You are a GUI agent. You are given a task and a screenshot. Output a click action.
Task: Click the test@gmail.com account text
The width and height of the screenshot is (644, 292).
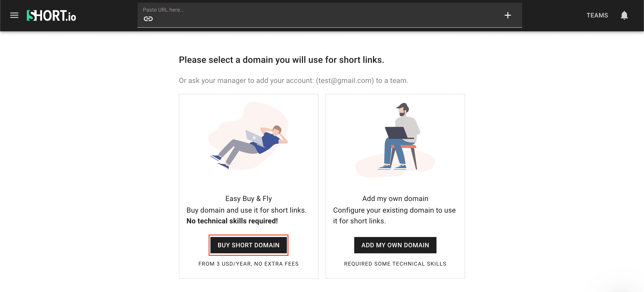click(x=345, y=80)
